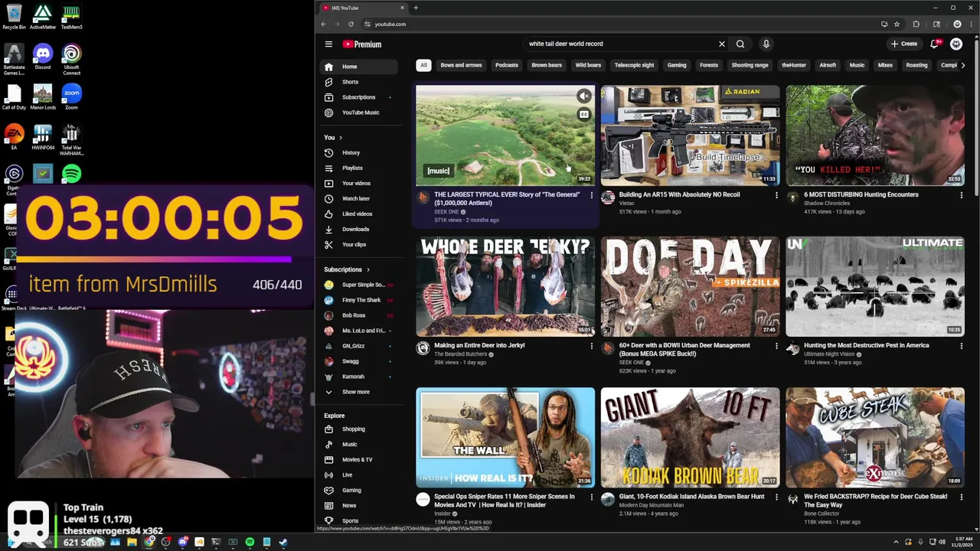Open options menu for Making an Entire Deer video

coord(591,347)
